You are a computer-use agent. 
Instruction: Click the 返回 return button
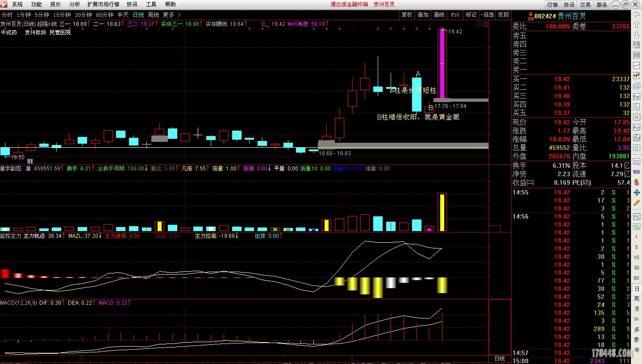pyautogui.click(x=503, y=15)
